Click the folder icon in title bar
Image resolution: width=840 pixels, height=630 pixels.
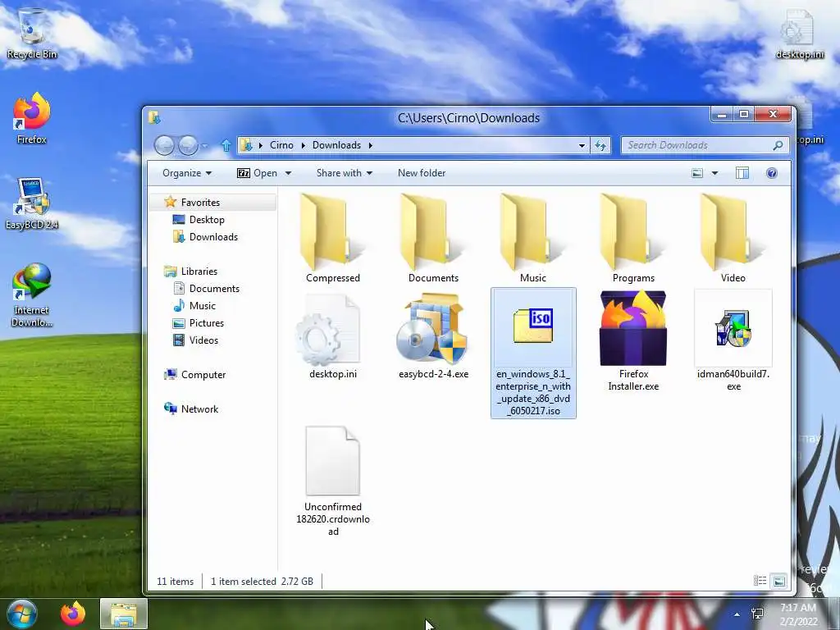(154, 117)
